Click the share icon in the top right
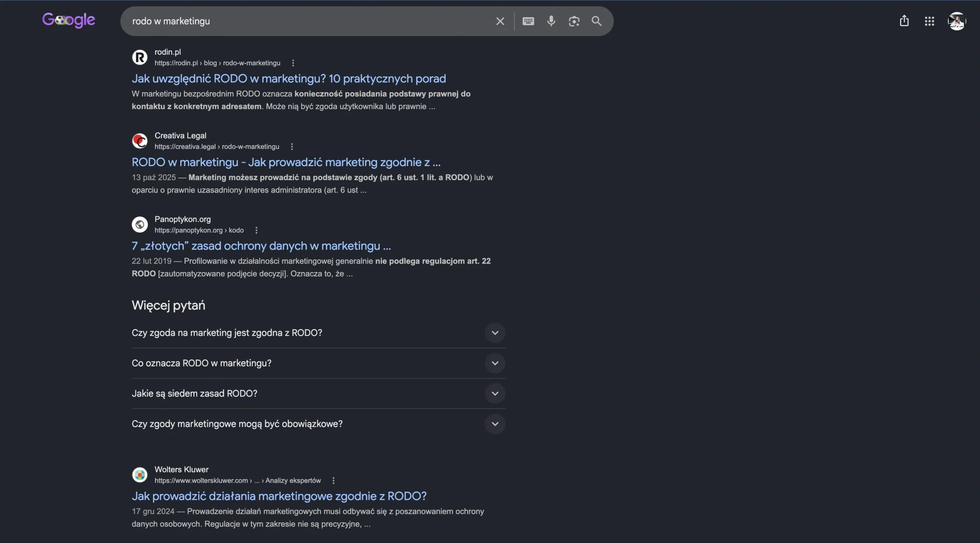This screenshot has width=980, height=543. click(904, 21)
